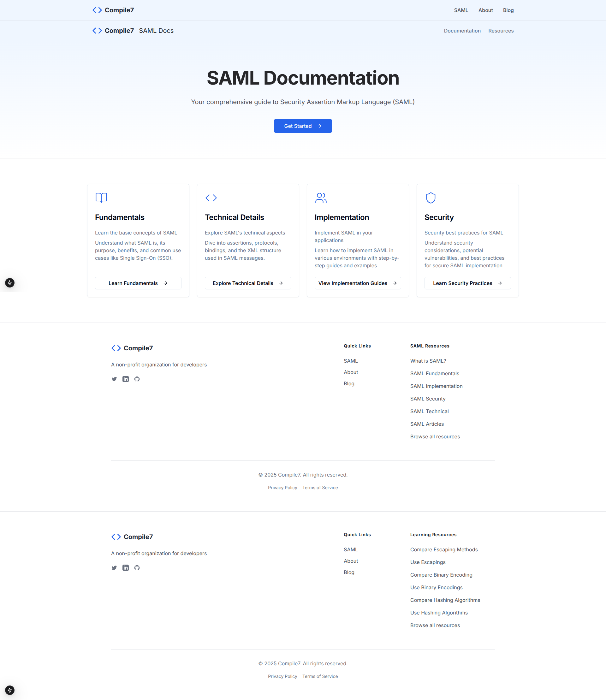
Task: Click the open book icon on the Fundamentals card
Action: click(x=101, y=198)
